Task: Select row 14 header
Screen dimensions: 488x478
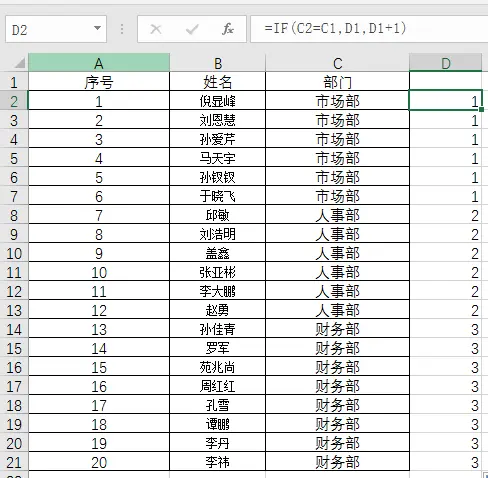Action: 14,329
